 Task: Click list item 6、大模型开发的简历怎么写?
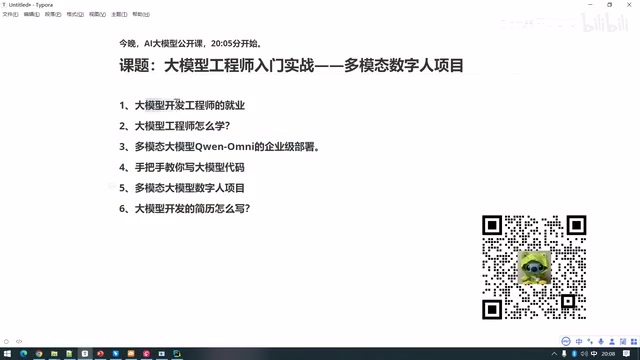(184, 209)
